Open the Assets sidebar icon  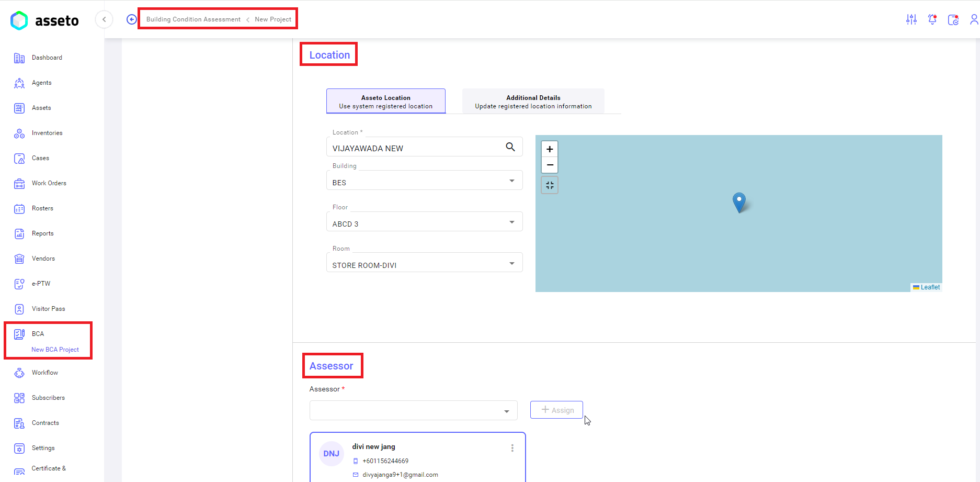click(x=19, y=108)
